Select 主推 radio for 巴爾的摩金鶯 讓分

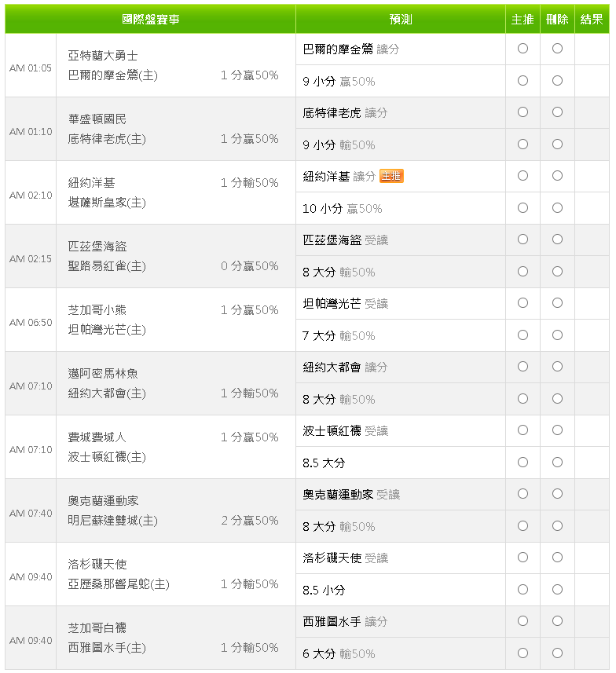point(522,49)
